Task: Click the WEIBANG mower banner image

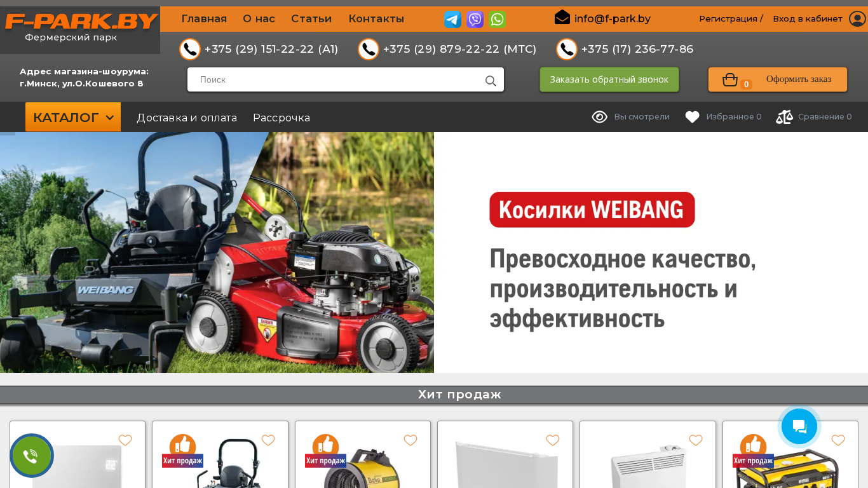Action: 217,252
